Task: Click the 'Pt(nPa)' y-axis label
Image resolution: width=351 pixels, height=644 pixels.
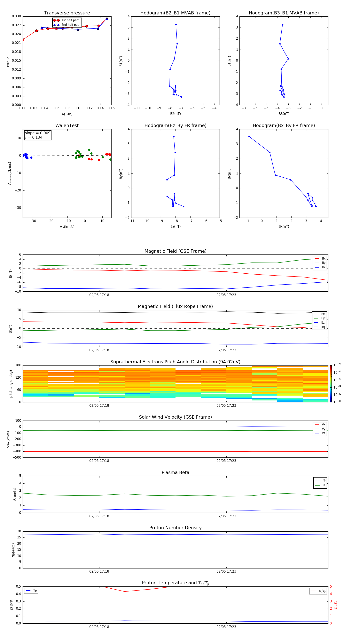Action: click(8, 61)
